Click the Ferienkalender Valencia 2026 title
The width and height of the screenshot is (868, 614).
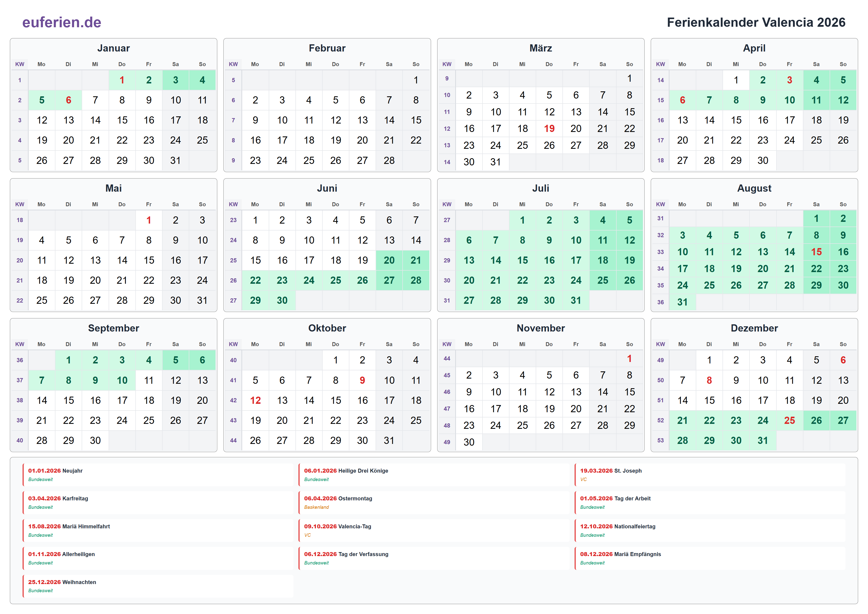coord(756,22)
